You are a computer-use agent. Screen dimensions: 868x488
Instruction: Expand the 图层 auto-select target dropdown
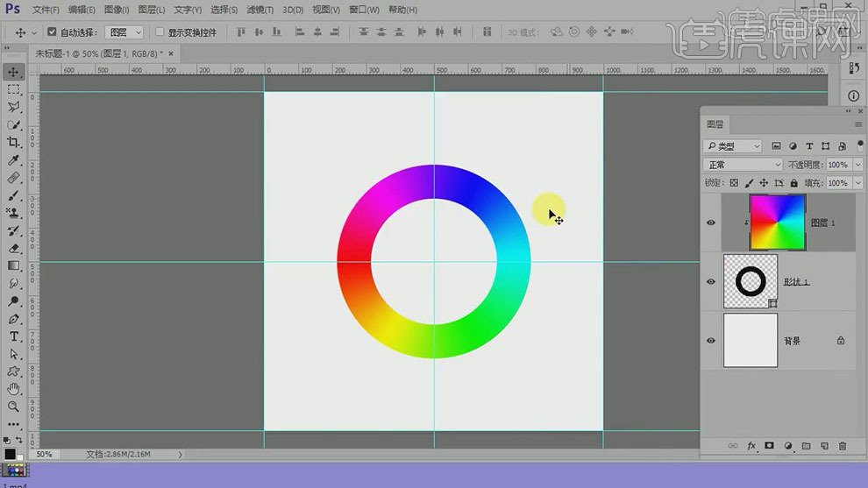point(124,32)
